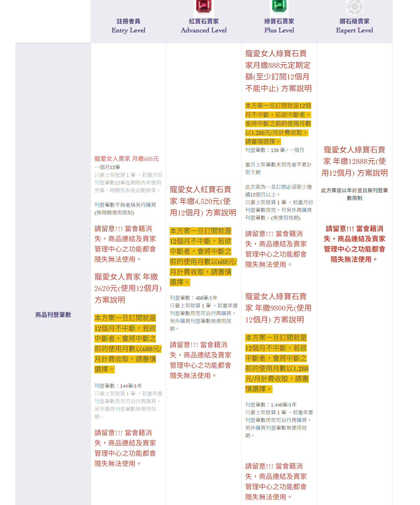Click the 商品刊登筆數 row label
This screenshot has width=420, height=505.
[x=53, y=315]
